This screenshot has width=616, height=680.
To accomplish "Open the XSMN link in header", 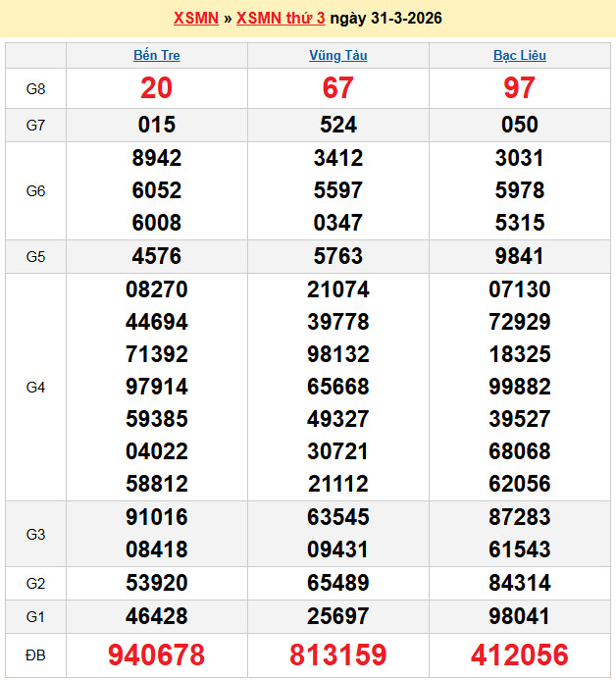I will point(195,19).
